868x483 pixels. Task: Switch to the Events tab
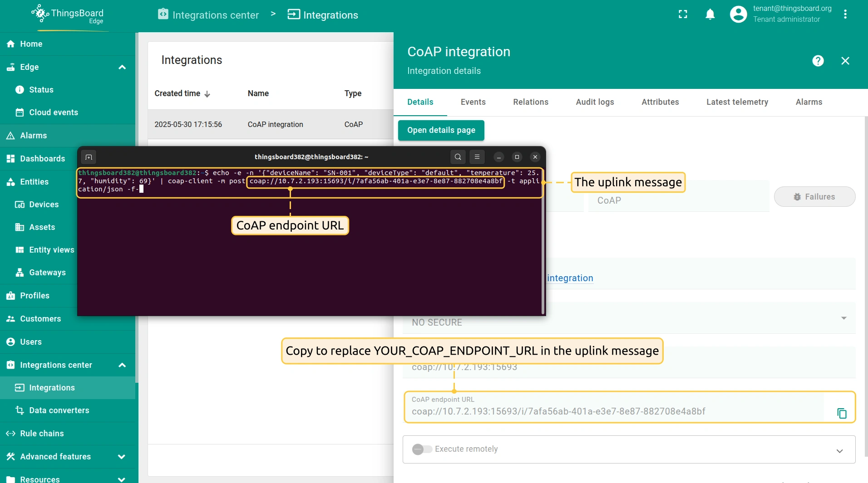point(473,102)
